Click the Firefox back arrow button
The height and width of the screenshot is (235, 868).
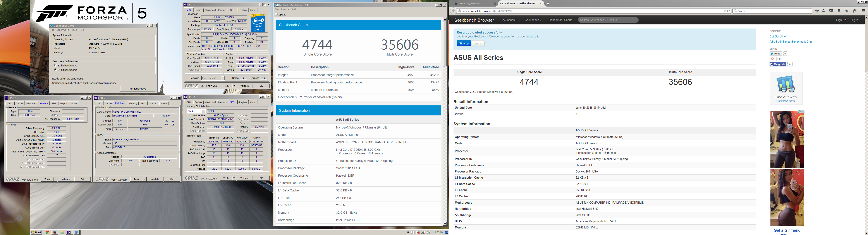tap(454, 11)
